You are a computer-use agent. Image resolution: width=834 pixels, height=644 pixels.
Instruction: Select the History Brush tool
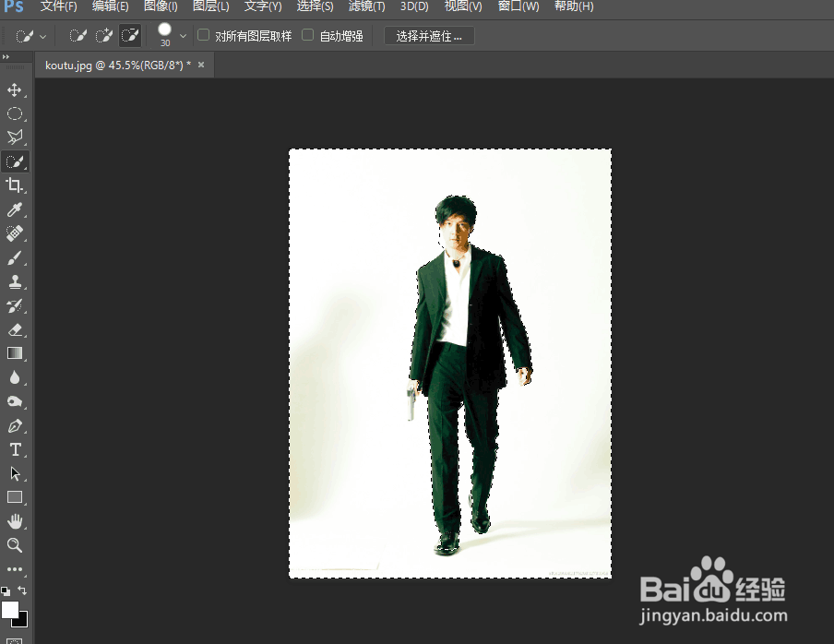coord(15,305)
